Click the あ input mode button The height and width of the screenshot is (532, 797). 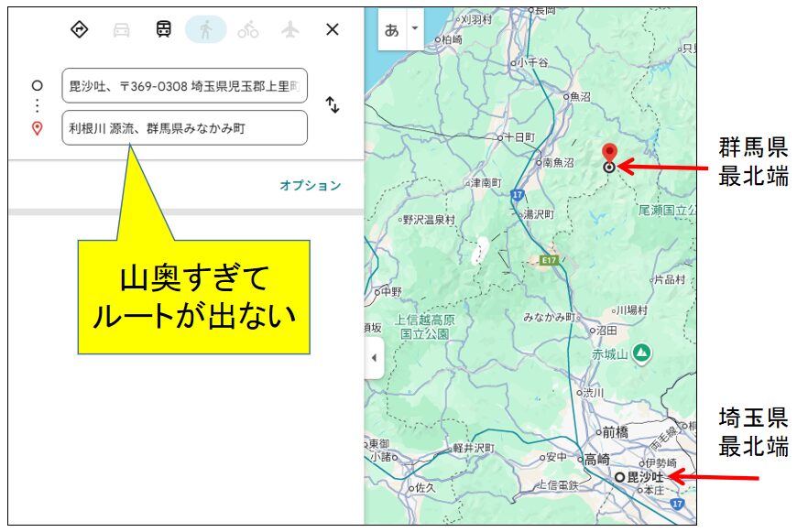coord(392,28)
